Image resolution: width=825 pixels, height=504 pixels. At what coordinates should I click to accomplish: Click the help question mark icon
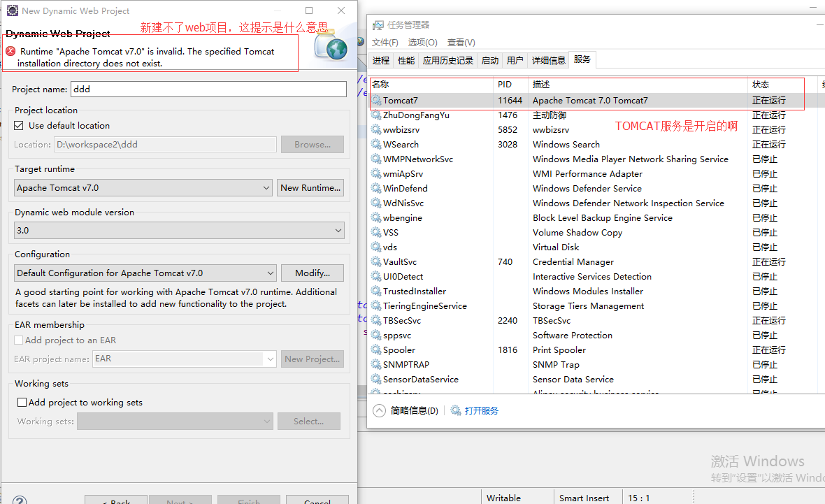click(x=20, y=500)
